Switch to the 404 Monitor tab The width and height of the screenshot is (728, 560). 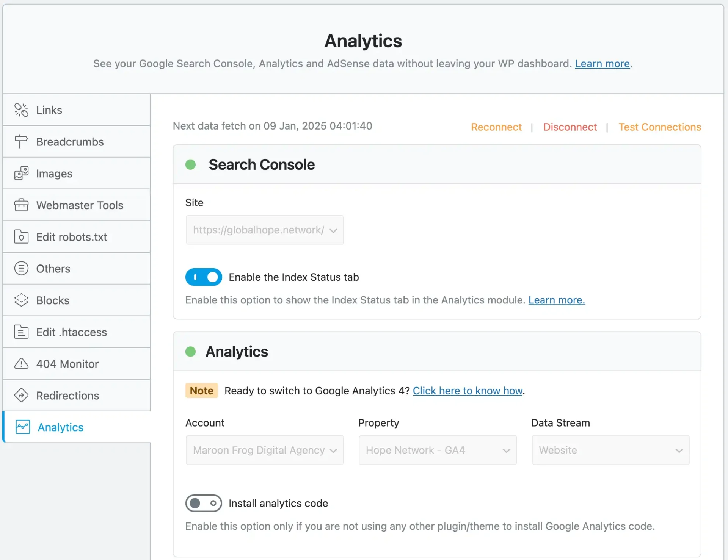[76, 364]
